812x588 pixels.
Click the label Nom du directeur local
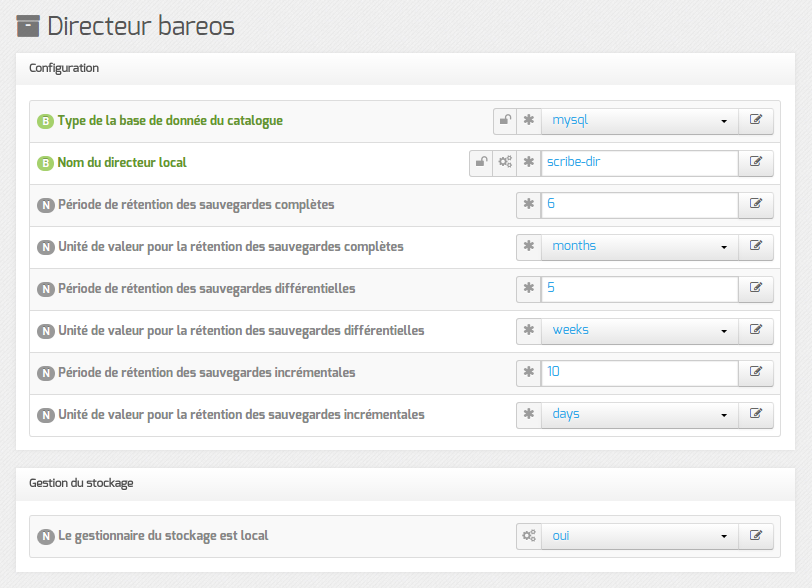(122, 163)
